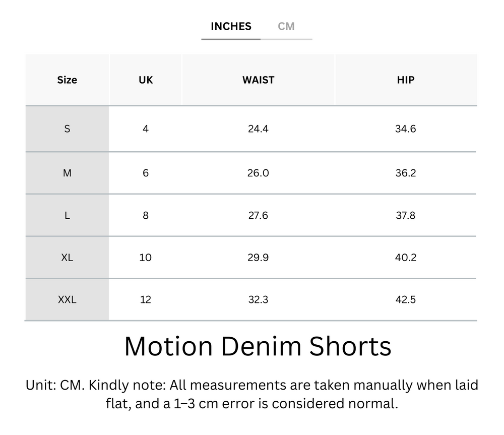
Task: Click the hip value 34.6 for size S
Action: [x=405, y=129]
